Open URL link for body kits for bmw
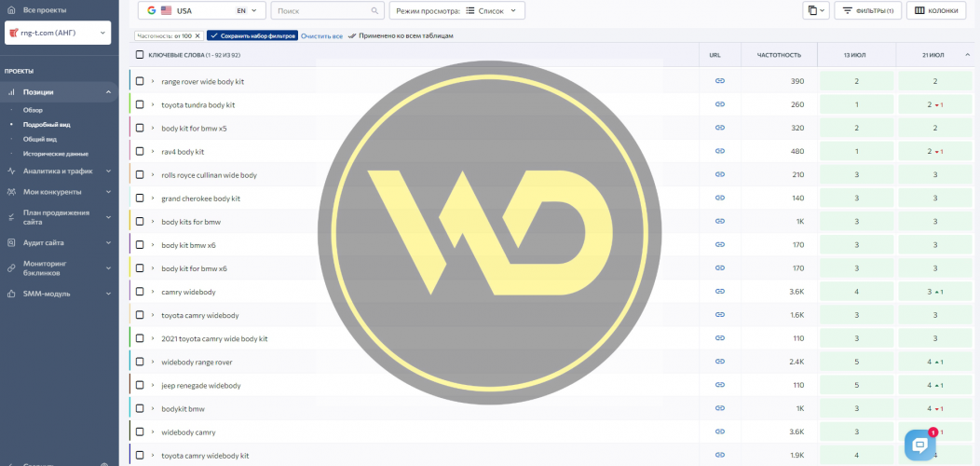This screenshot has width=980, height=466. (719, 222)
